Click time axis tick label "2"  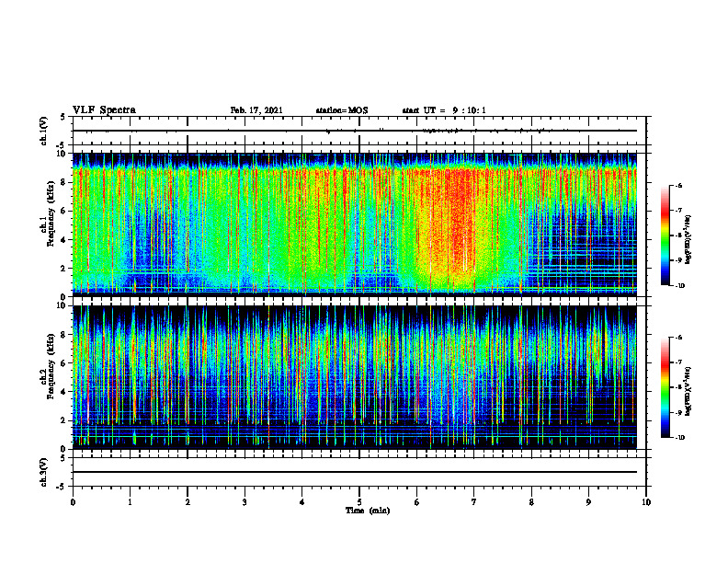[x=188, y=502]
